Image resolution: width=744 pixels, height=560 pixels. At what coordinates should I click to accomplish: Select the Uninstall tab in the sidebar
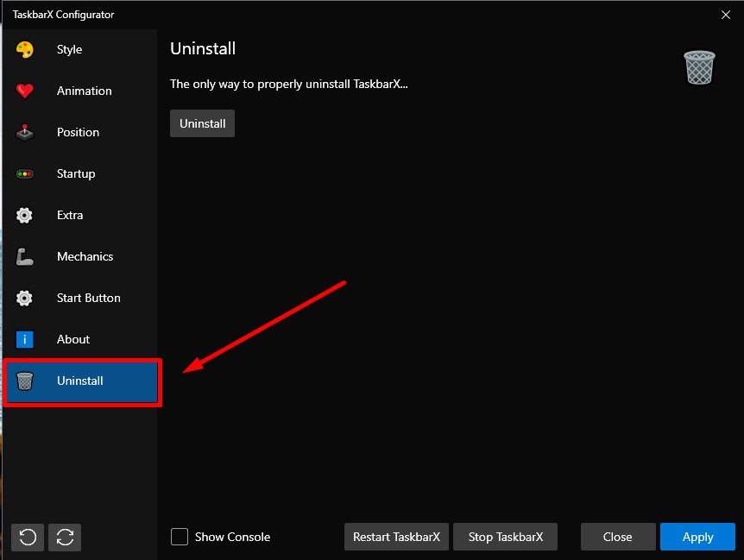[80, 381]
